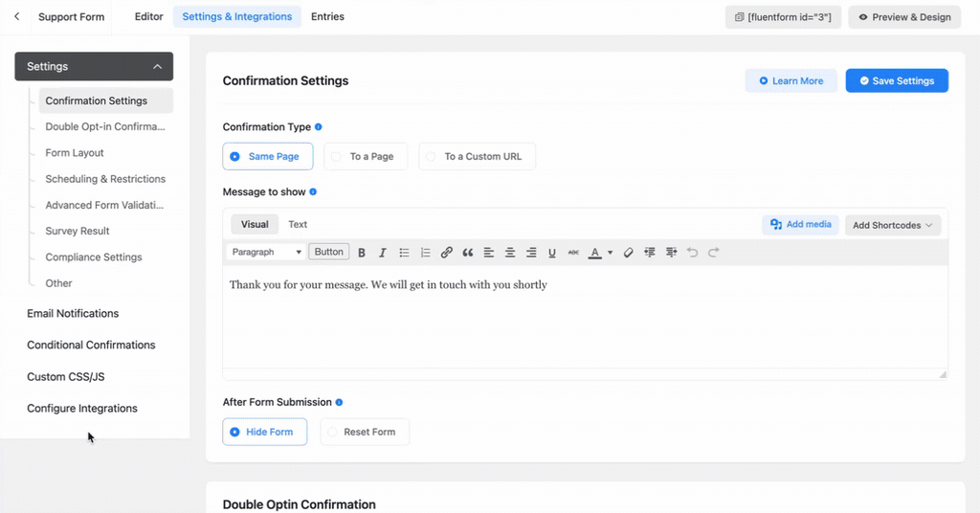Click the Save Settings button
The image size is (980, 513).
[x=897, y=80]
